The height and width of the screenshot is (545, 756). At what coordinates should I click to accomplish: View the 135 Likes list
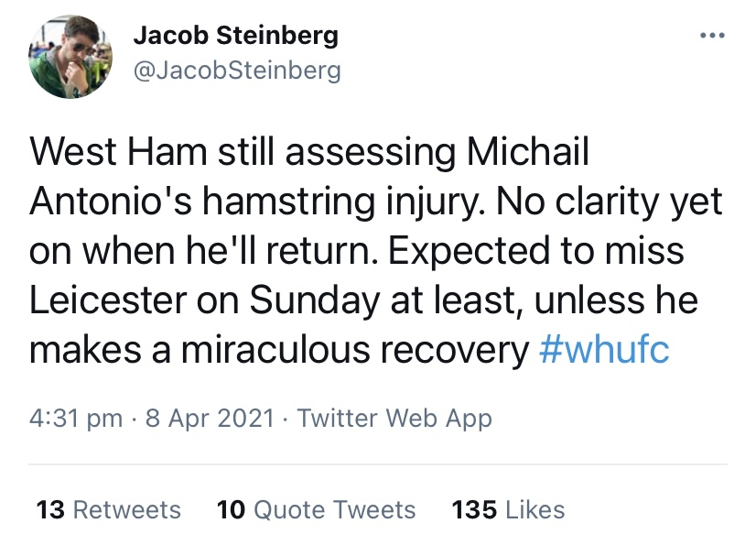click(x=508, y=510)
